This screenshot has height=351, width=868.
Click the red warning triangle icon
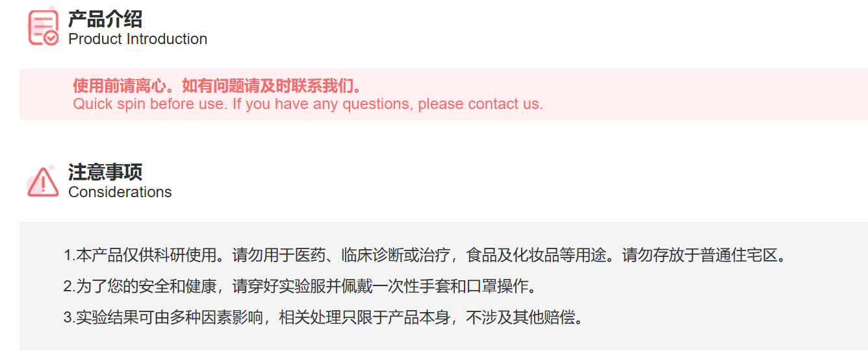click(43, 182)
